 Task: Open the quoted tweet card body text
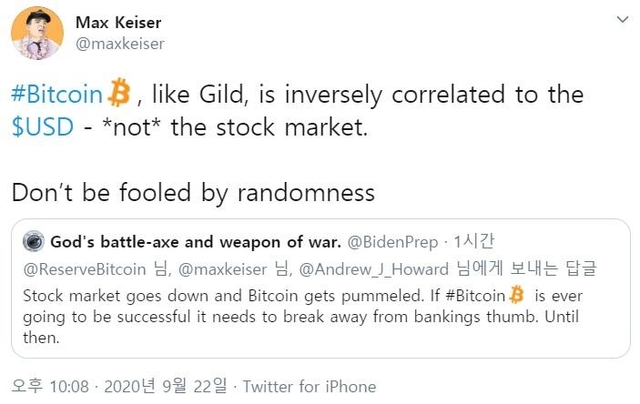click(303, 317)
